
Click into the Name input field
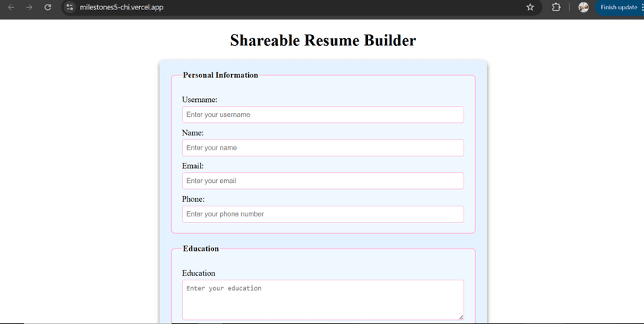pyautogui.click(x=323, y=148)
